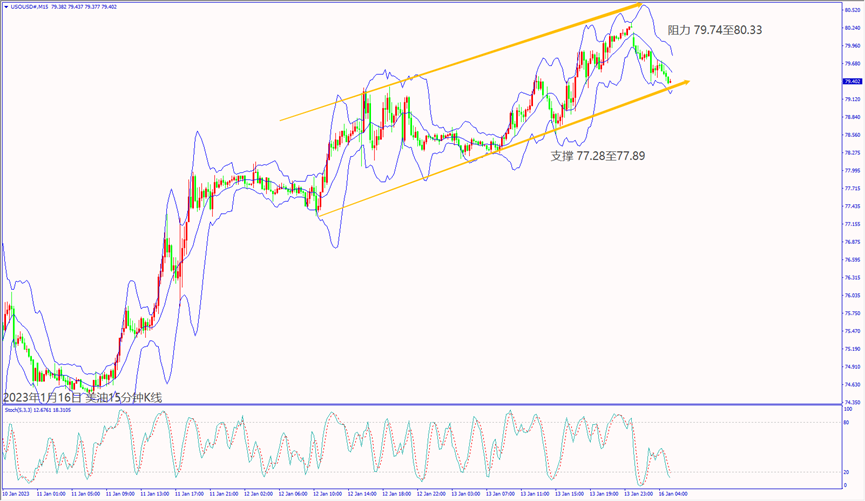Click the USOUSD#,M15 symbol label
865x501 pixels.
pos(32,6)
